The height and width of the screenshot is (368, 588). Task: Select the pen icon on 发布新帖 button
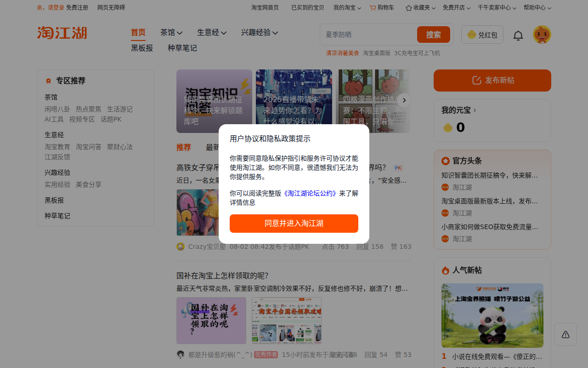click(x=476, y=80)
